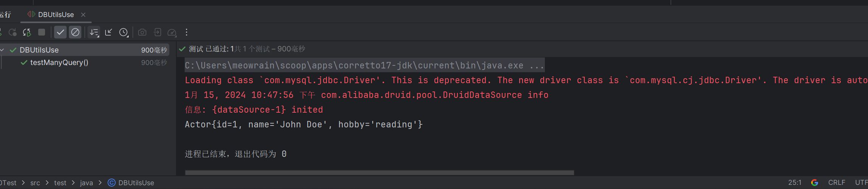Click the camera dump threads icon
This screenshot has height=189, width=868.
point(142,33)
